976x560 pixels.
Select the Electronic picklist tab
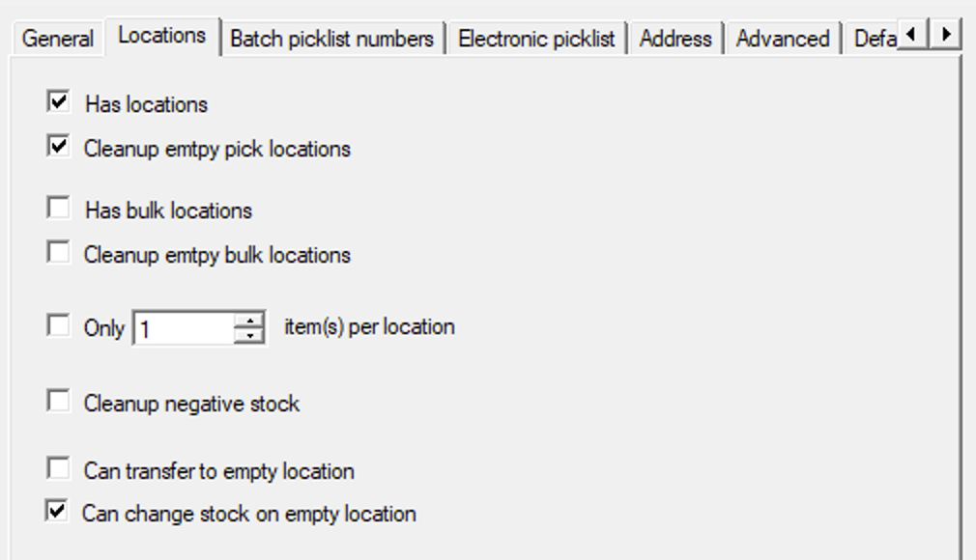point(536,39)
